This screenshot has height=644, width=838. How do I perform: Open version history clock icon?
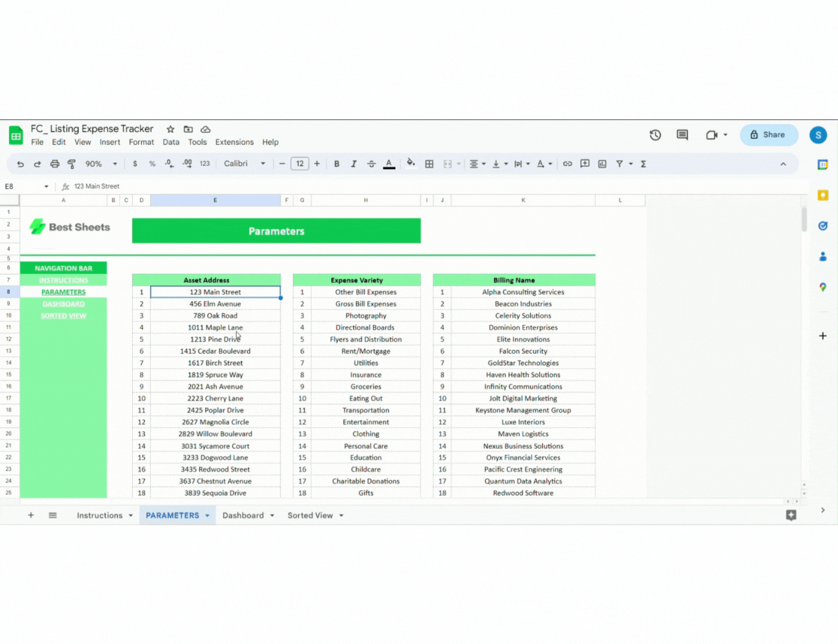[x=655, y=135]
